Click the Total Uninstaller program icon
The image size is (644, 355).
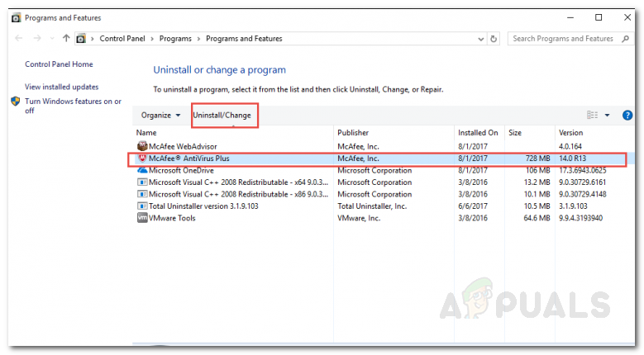[x=142, y=206]
